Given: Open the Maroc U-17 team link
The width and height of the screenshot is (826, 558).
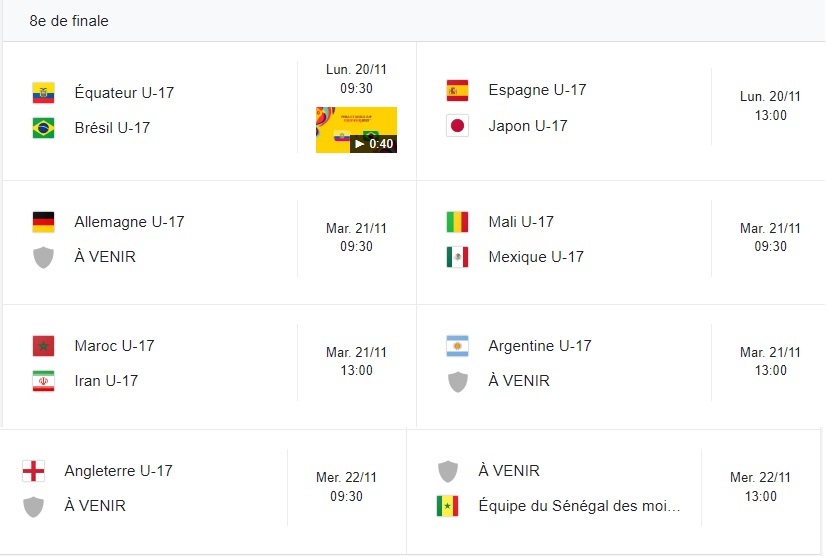Looking at the screenshot, I should (114, 346).
